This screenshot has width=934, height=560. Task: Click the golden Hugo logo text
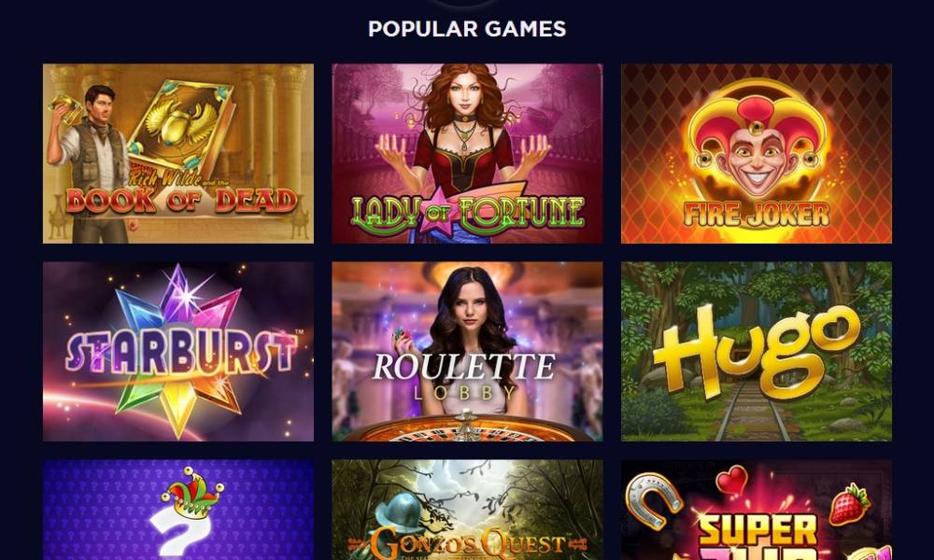click(x=757, y=351)
